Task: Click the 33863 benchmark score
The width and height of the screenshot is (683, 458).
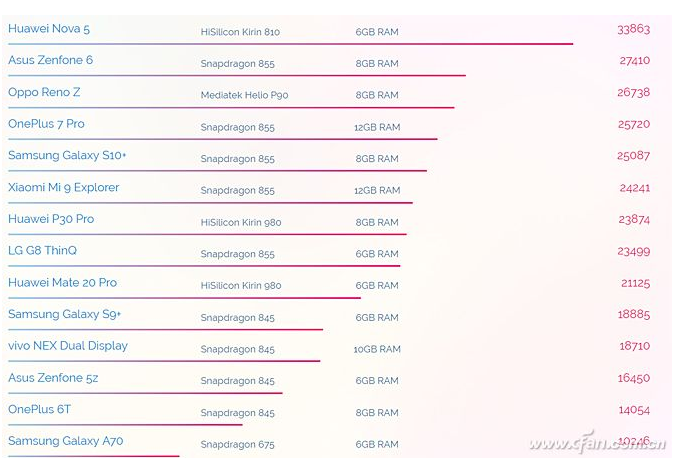Action: tap(633, 29)
